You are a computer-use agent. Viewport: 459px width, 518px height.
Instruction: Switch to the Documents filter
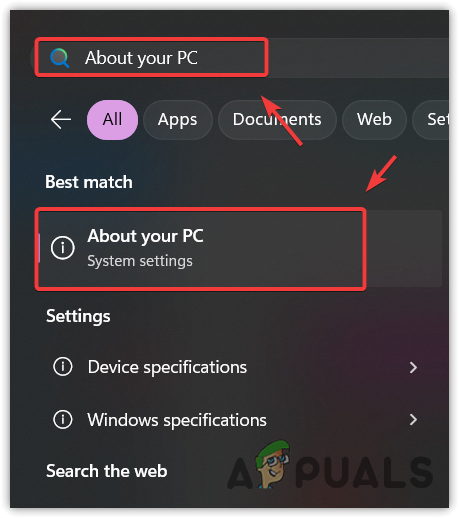pos(277,120)
